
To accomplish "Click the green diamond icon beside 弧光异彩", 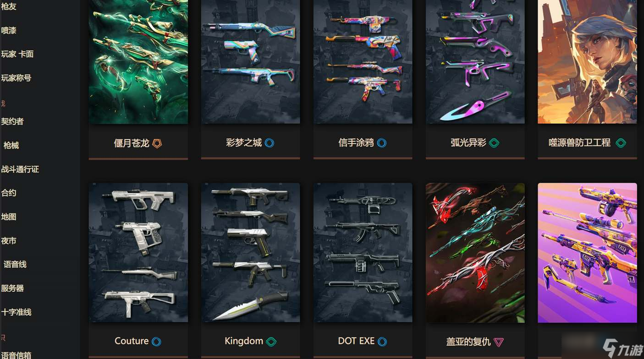I will pos(494,143).
